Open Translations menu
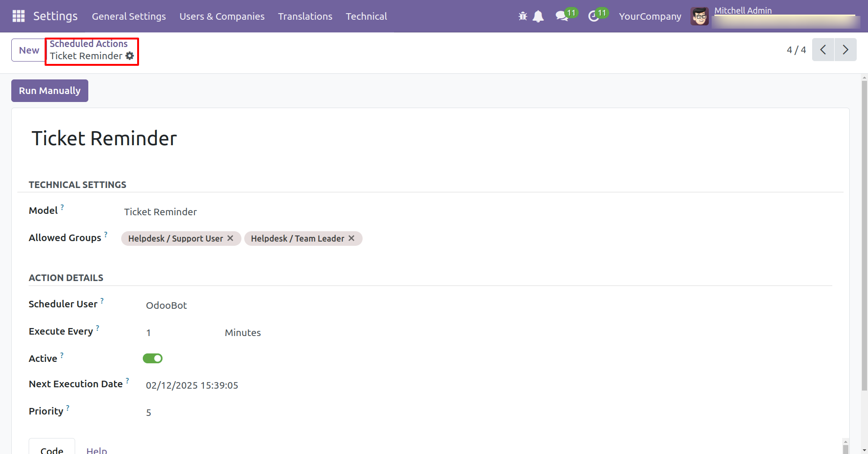868x454 pixels. [305, 16]
